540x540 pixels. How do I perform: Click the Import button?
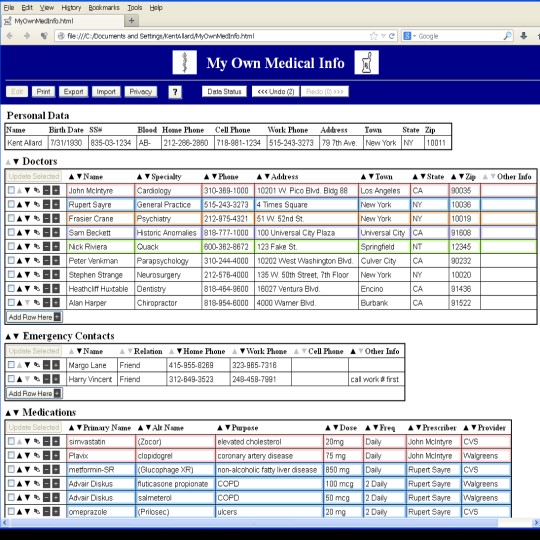pos(106,92)
